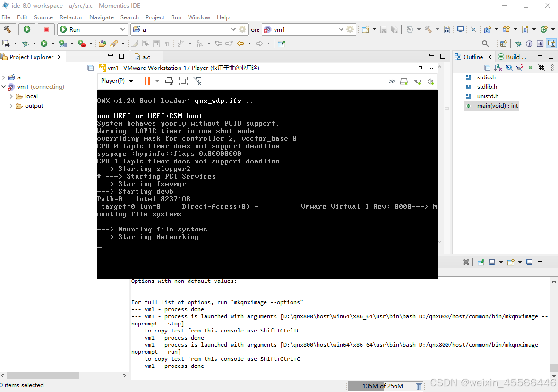Toggle Hide Static Members in Outline

[x=520, y=68]
